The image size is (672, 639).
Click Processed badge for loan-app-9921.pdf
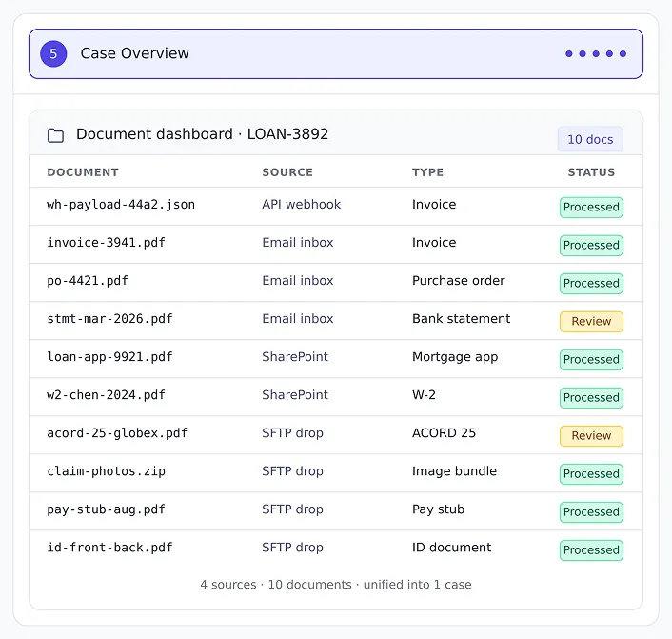(591, 360)
